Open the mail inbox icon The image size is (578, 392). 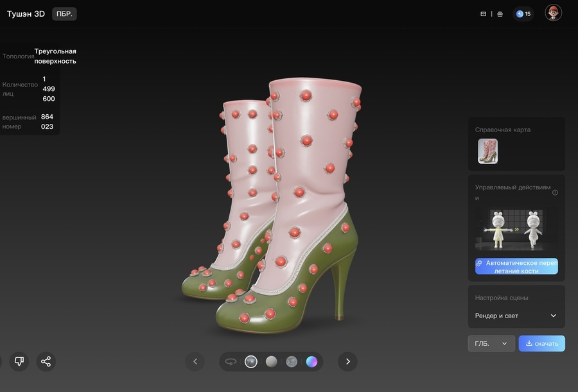tap(484, 13)
